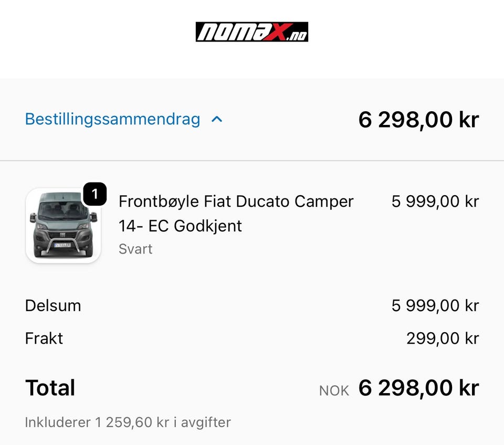The image size is (504, 445).
Task: Collapse summary with the chevron arrow
Action: (x=217, y=120)
